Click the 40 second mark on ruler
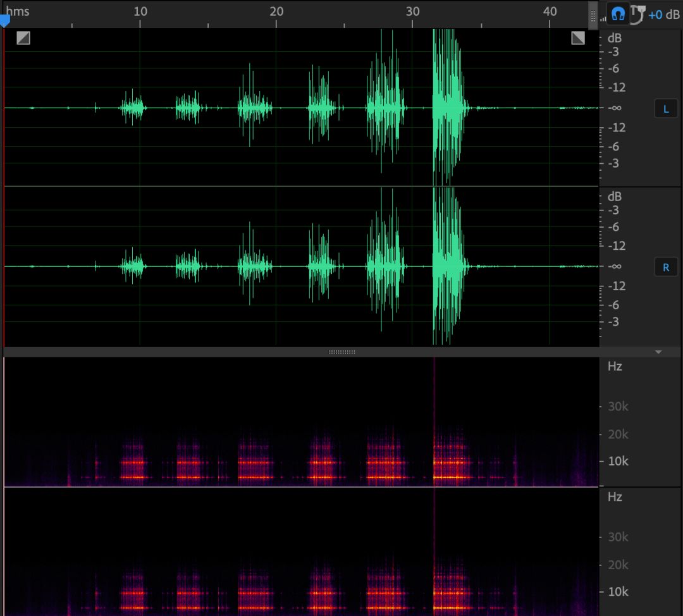 point(550,11)
